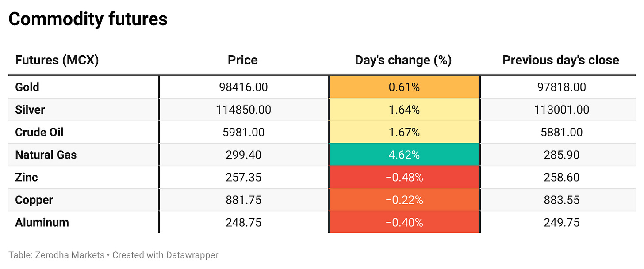The width and height of the screenshot is (644, 269).
Task: Click the green 4.62% Natural Gas cell
Action: [404, 155]
